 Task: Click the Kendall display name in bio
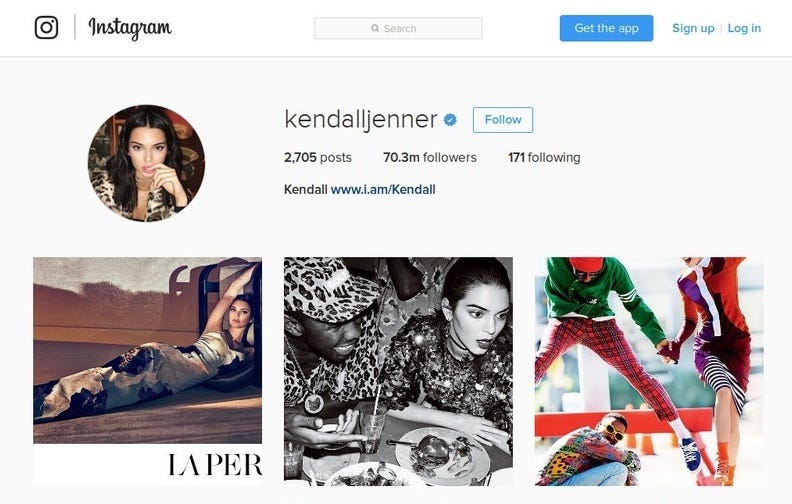306,189
